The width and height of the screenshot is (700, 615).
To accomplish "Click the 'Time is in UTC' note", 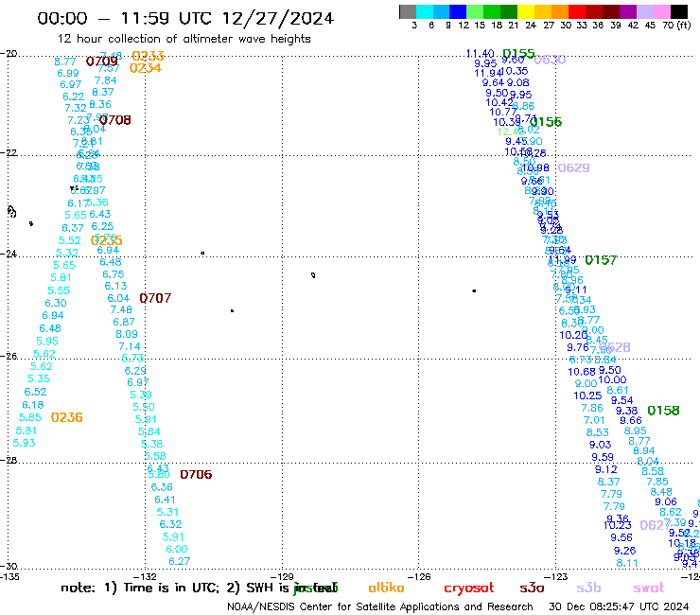I will click(171, 588).
